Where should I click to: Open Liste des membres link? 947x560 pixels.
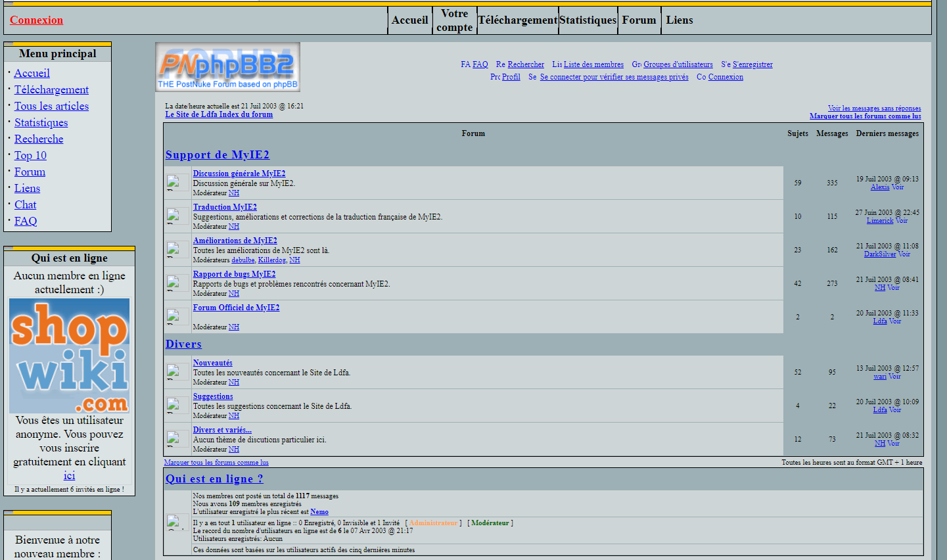593,64
